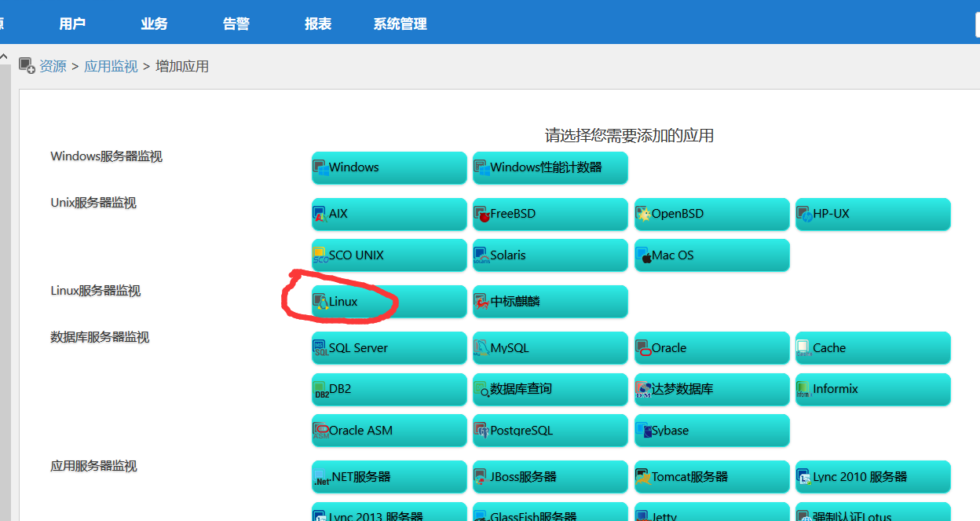Open the 业务 menu

(x=154, y=24)
